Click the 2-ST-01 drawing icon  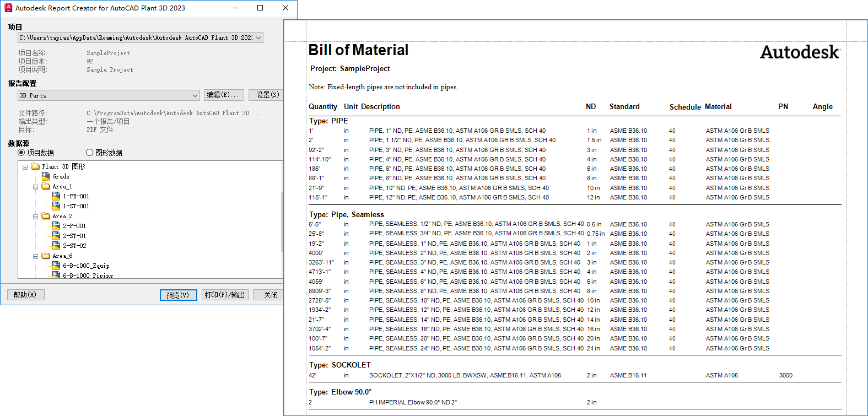coord(56,236)
